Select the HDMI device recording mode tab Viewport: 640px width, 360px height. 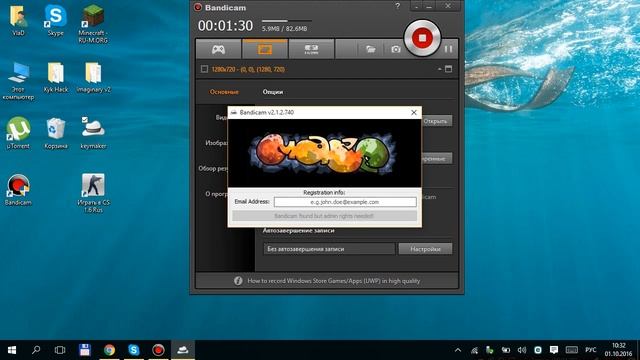(x=311, y=49)
